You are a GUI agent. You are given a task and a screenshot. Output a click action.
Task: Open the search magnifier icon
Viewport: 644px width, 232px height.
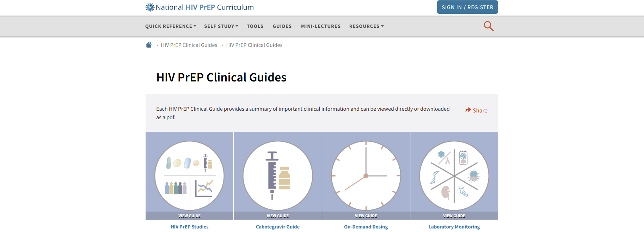[x=489, y=26]
